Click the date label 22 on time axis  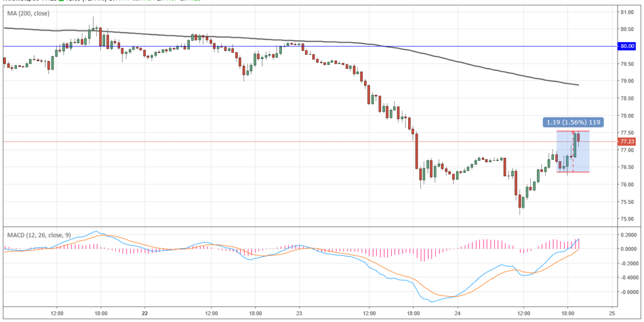144,312
